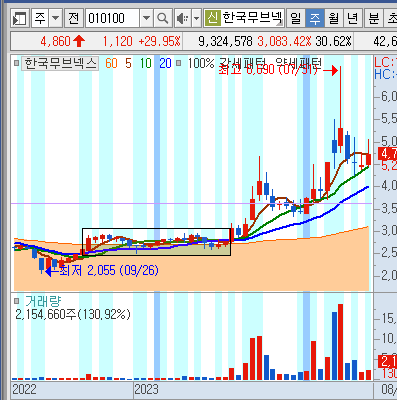Select the 60 moving average legend
397x400 pixels.
point(111,63)
